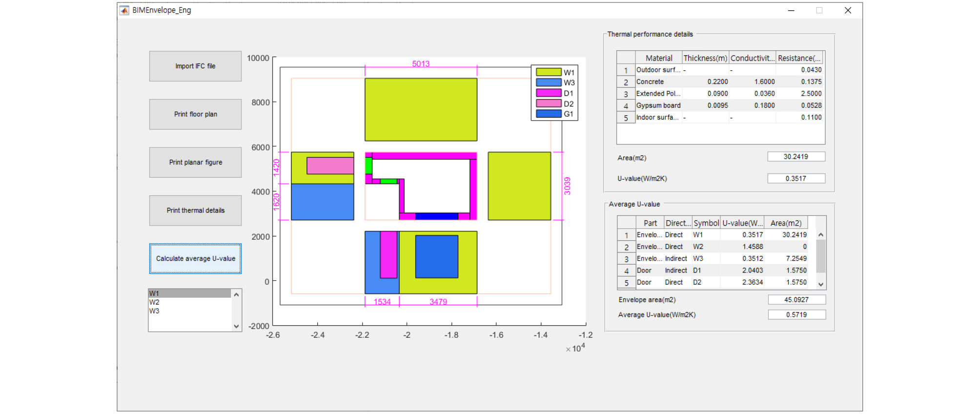Click the G1 blue legend swatch

[549, 114]
